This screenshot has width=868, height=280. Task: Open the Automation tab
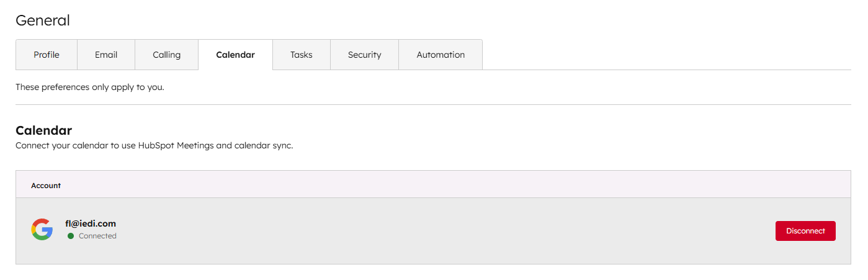(441, 55)
